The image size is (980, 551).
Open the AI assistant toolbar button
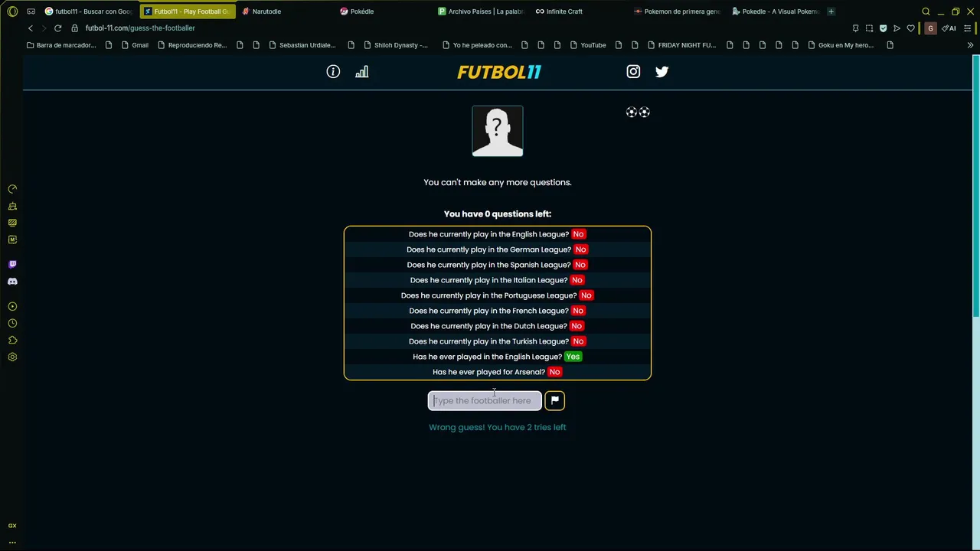[x=949, y=28]
